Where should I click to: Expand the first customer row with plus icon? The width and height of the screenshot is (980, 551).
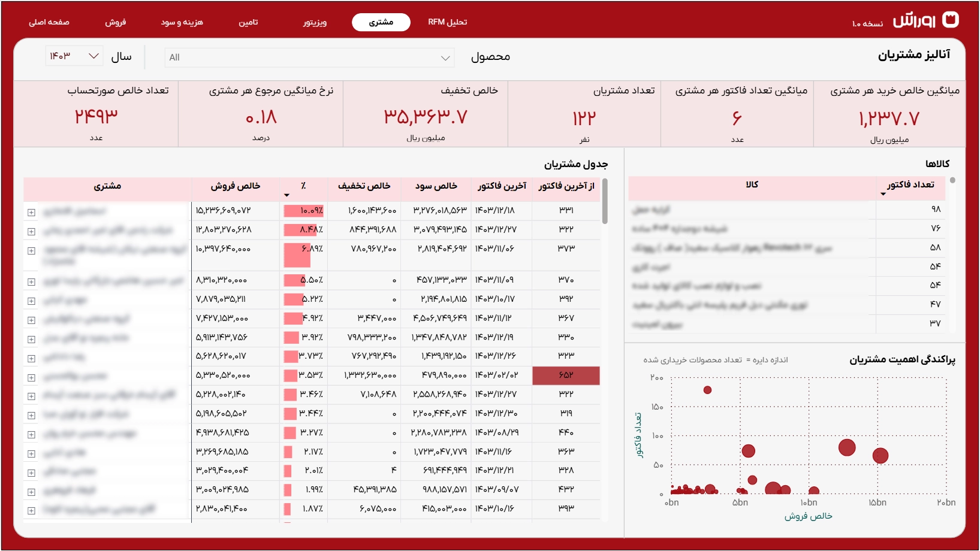(x=31, y=213)
